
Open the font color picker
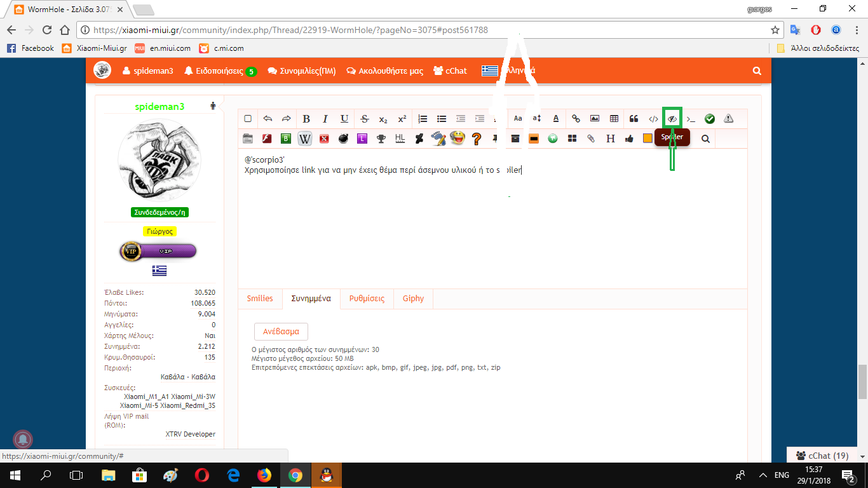556,119
